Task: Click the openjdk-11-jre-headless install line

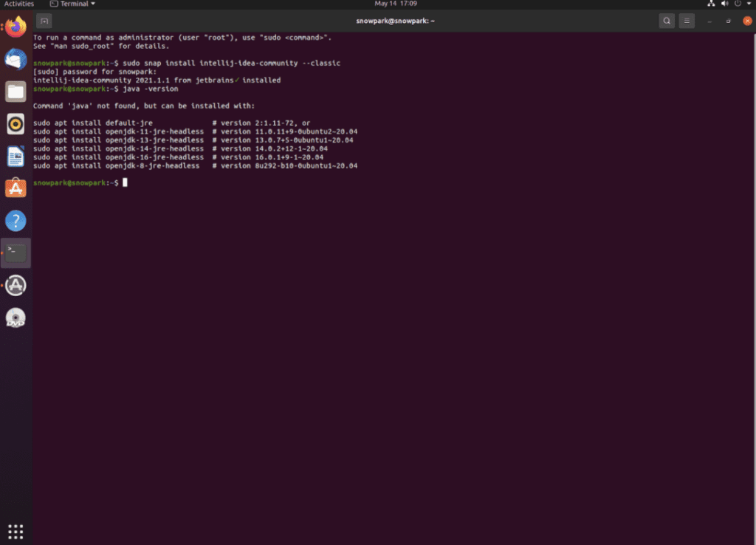Action: (x=195, y=131)
